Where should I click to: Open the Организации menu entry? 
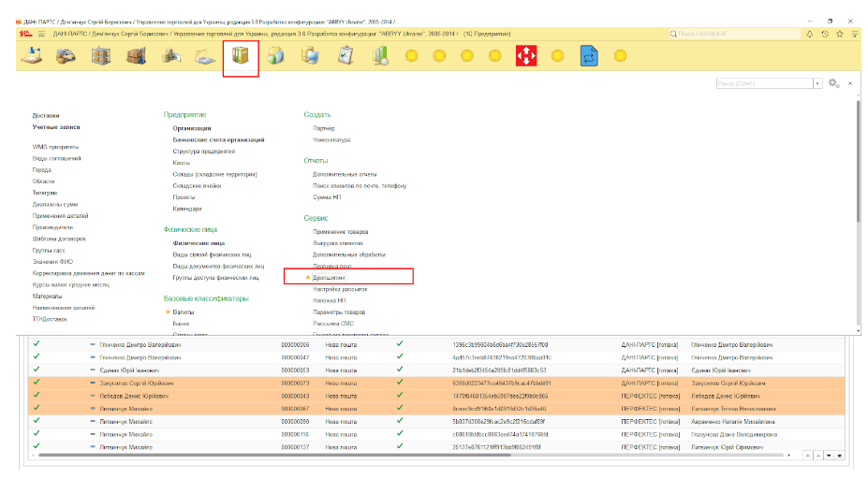[192, 128]
